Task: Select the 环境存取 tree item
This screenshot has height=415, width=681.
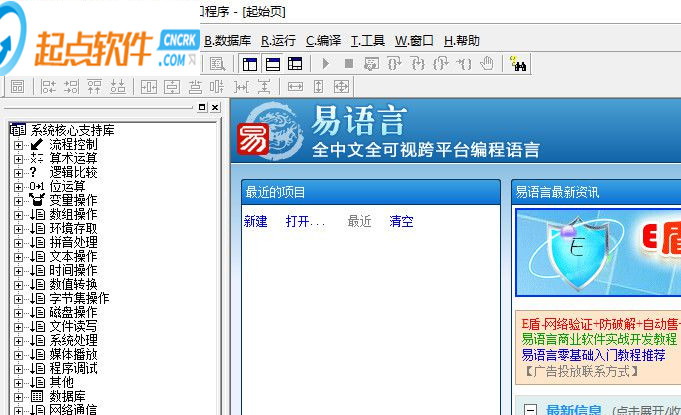Action: click(73, 229)
